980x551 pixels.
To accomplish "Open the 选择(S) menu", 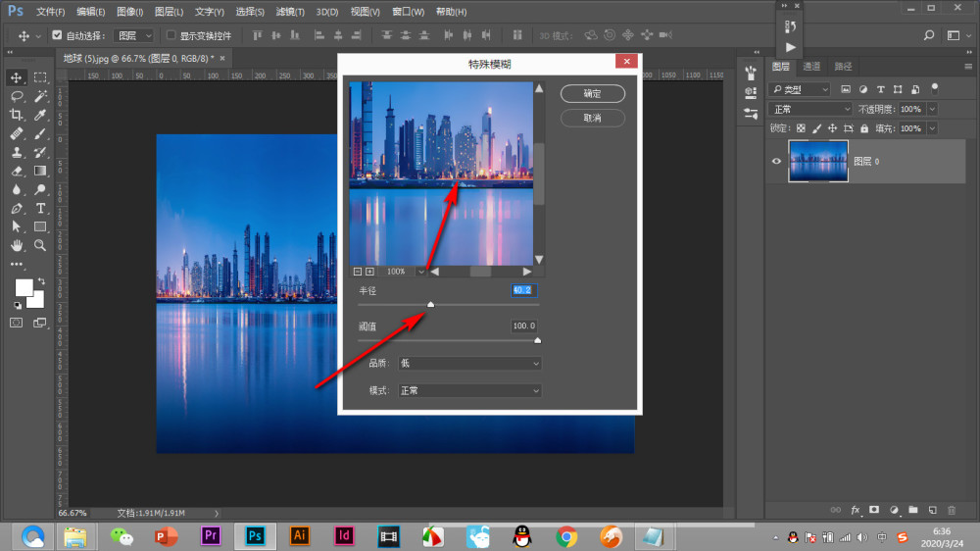I will (249, 11).
